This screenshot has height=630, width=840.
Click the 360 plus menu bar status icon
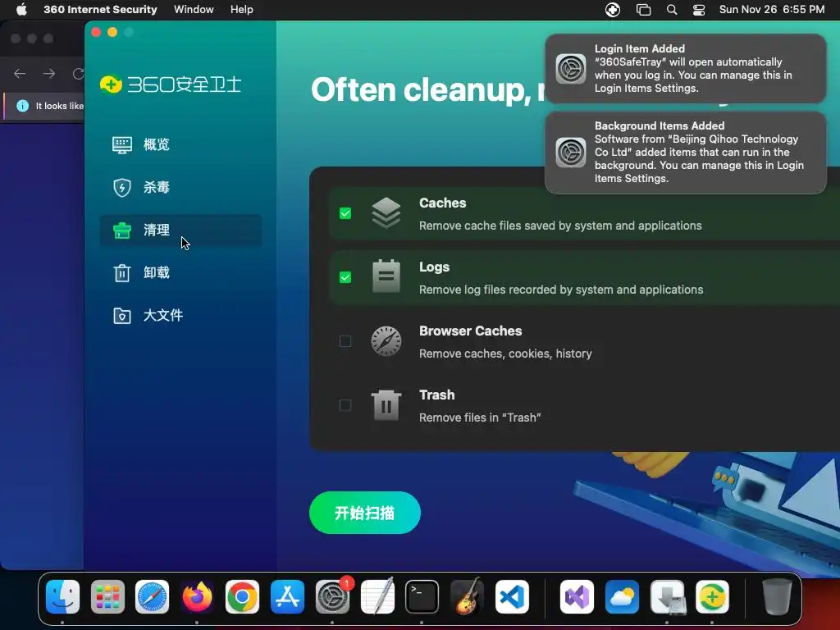tap(613, 10)
